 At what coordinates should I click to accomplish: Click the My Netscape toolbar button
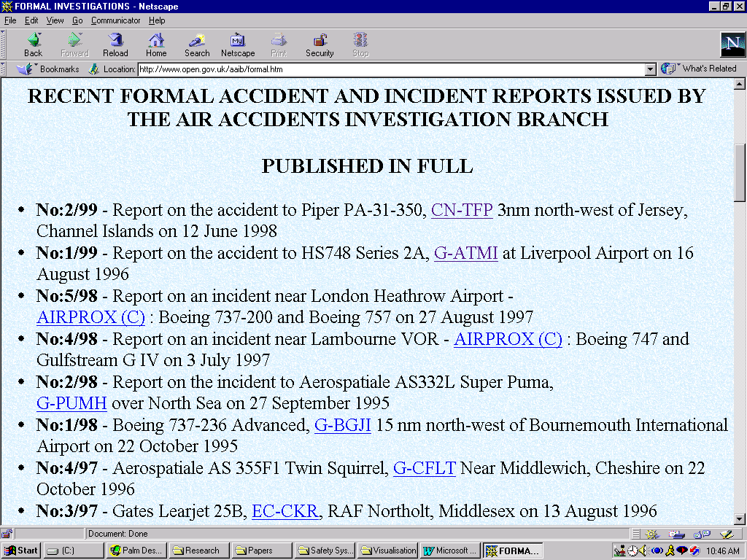tap(238, 45)
